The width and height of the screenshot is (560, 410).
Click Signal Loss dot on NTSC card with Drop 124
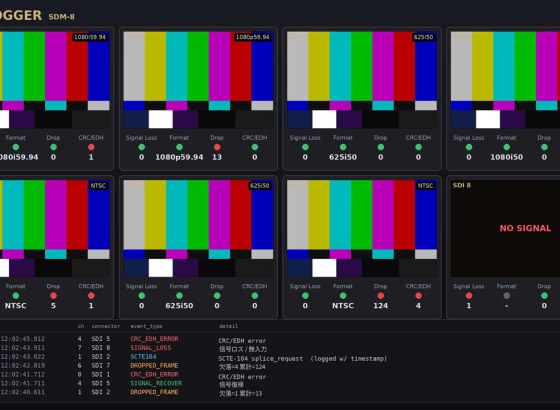[305, 296]
